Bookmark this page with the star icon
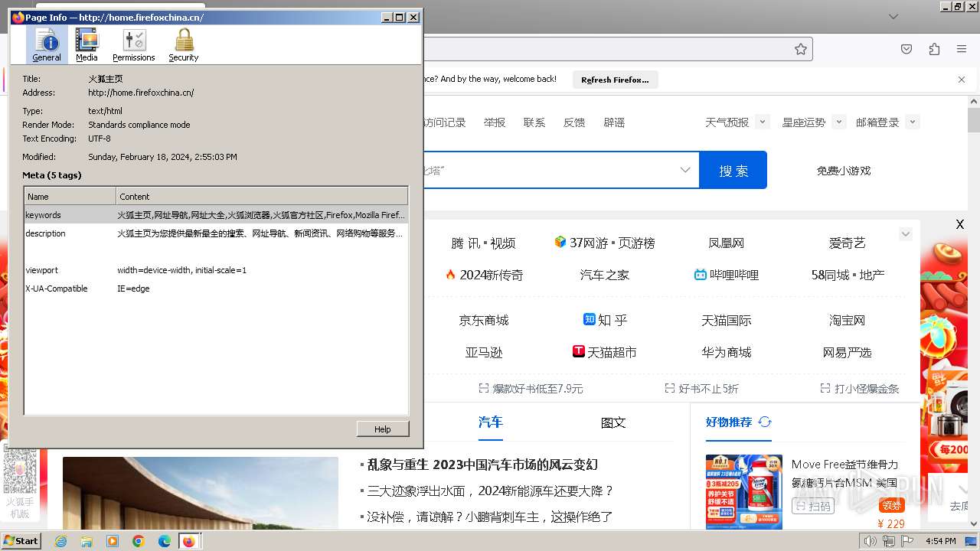The image size is (980, 551). (801, 49)
